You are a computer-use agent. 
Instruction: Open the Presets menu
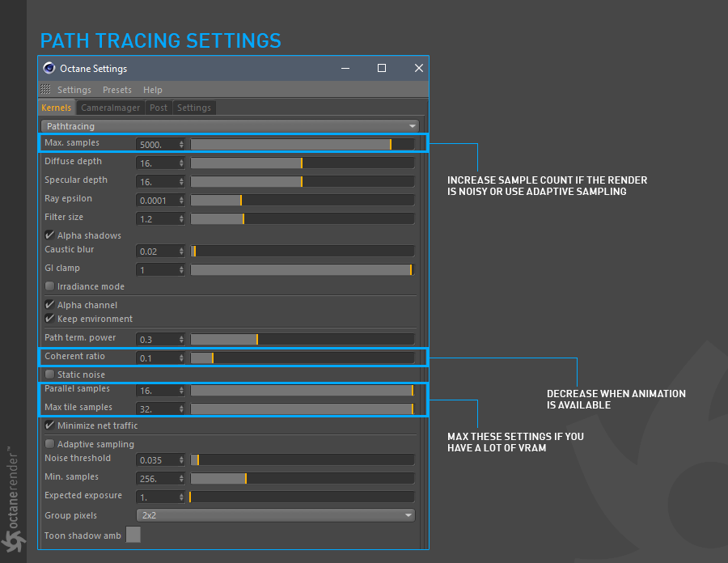[x=117, y=90]
